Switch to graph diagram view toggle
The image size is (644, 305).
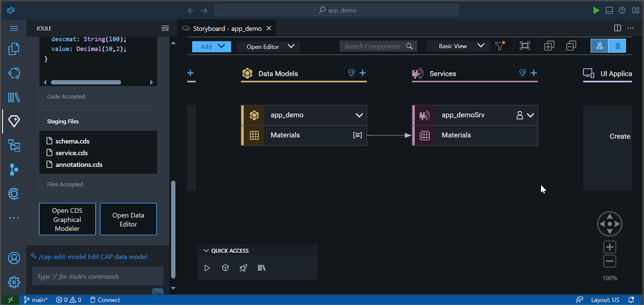pyautogui.click(x=599, y=46)
